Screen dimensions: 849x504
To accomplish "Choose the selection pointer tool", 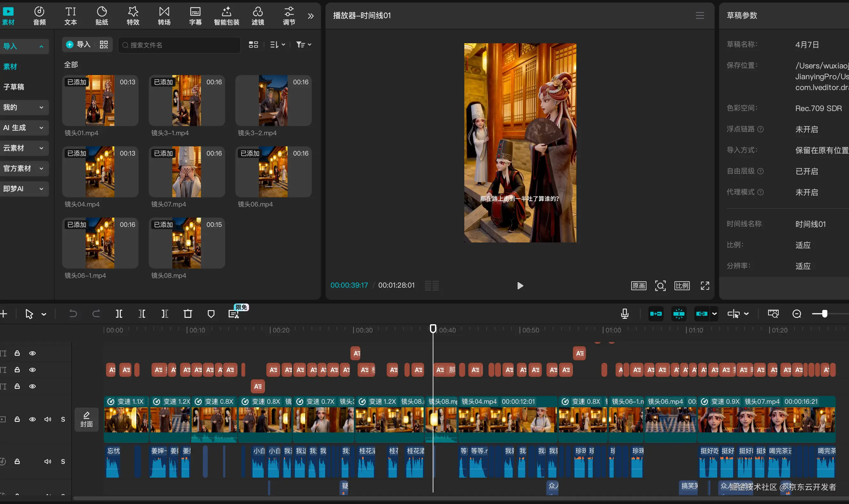I will pos(29,314).
